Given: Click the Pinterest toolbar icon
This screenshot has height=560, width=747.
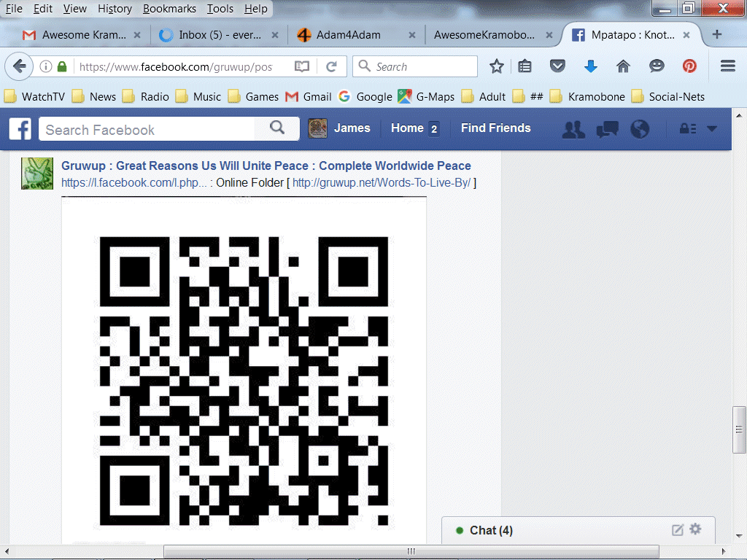Looking at the screenshot, I should [689, 66].
